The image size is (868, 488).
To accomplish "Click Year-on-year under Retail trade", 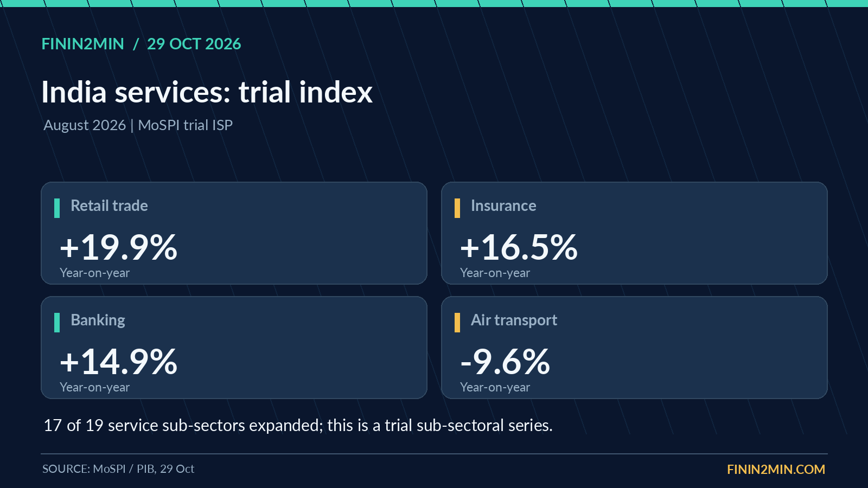I will (x=95, y=273).
